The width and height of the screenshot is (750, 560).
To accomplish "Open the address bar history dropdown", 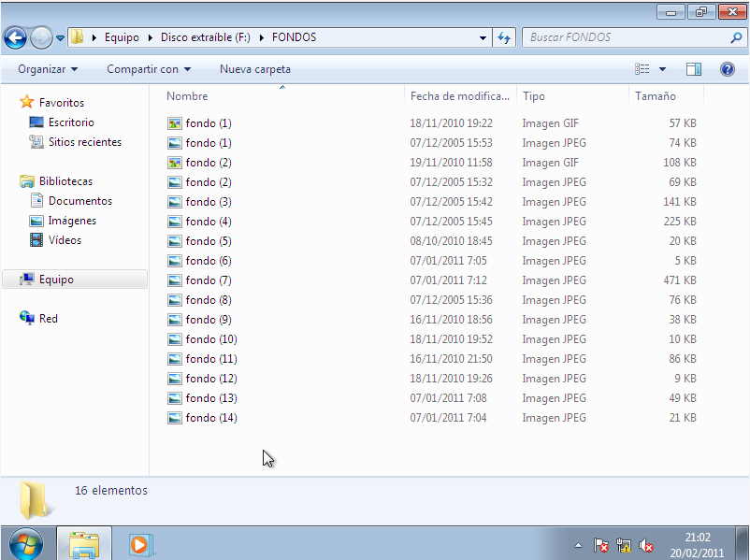I will (x=483, y=38).
